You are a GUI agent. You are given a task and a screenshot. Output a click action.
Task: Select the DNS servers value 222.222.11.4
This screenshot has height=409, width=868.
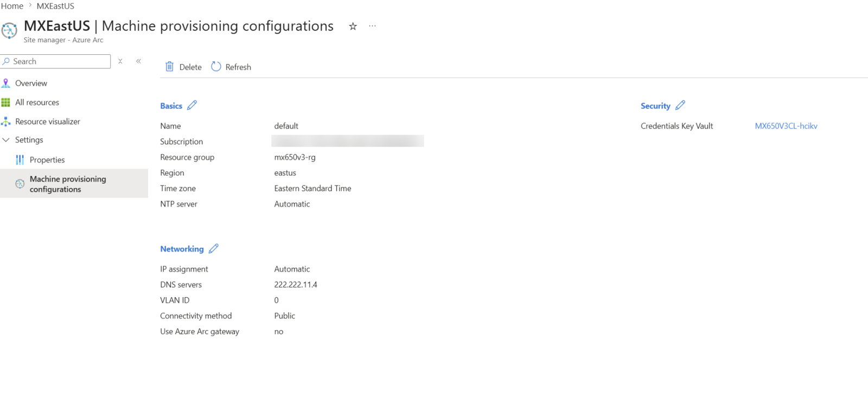pyautogui.click(x=296, y=285)
